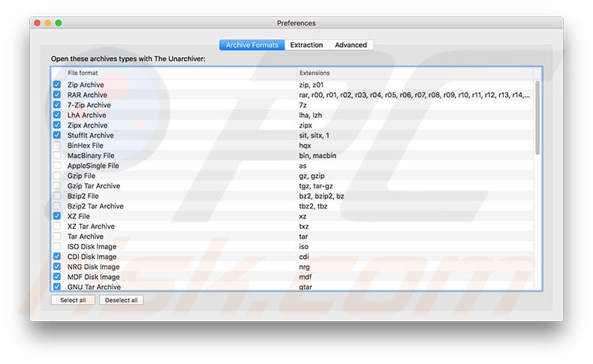Disable the StuffIt Archive checkbox

pyautogui.click(x=57, y=135)
